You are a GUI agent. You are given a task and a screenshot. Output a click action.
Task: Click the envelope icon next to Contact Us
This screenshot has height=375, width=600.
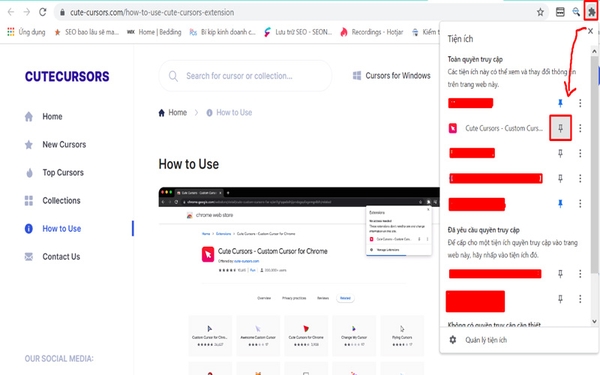coord(29,256)
